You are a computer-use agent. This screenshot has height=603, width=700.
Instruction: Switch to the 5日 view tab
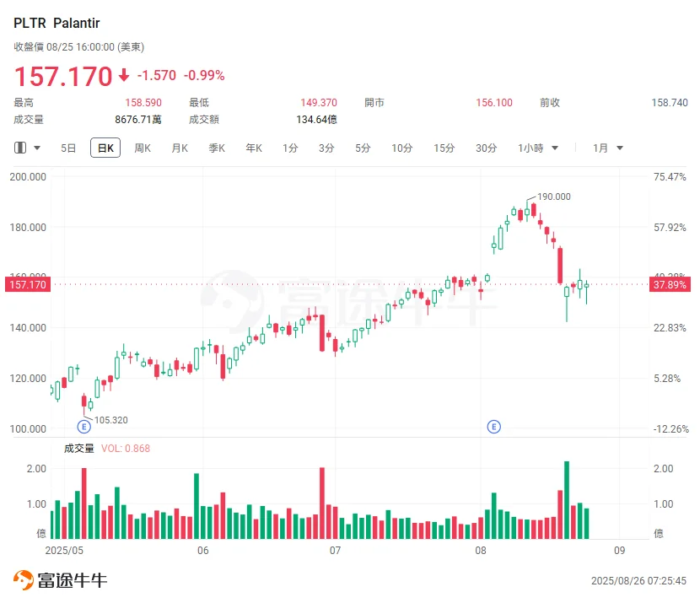click(68, 148)
